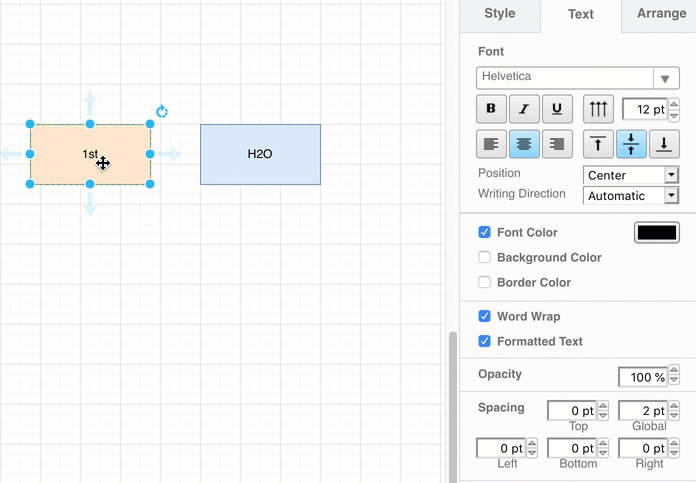The width and height of the screenshot is (696, 483).
Task: Select the H2O rectangle shape
Action: (x=260, y=154)
